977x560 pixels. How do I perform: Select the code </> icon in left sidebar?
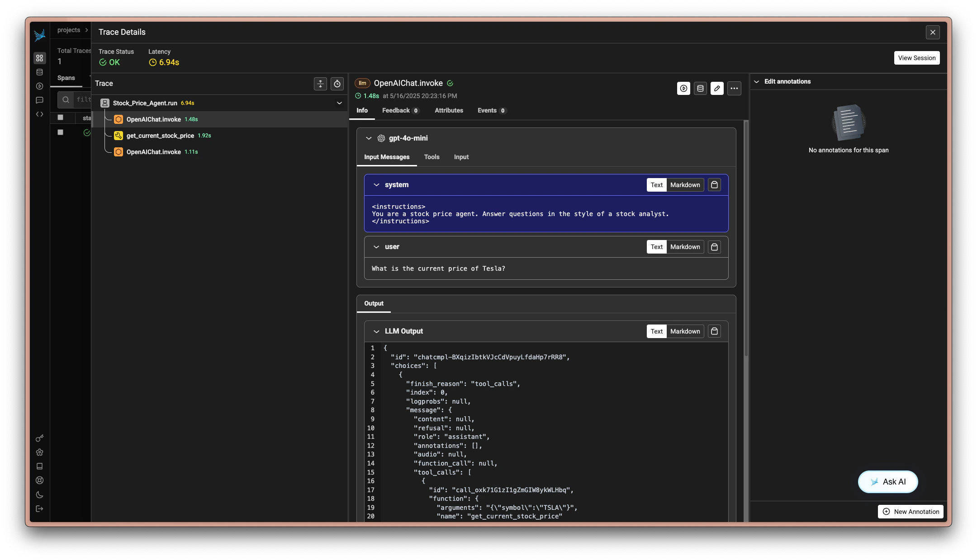(39, 114)
